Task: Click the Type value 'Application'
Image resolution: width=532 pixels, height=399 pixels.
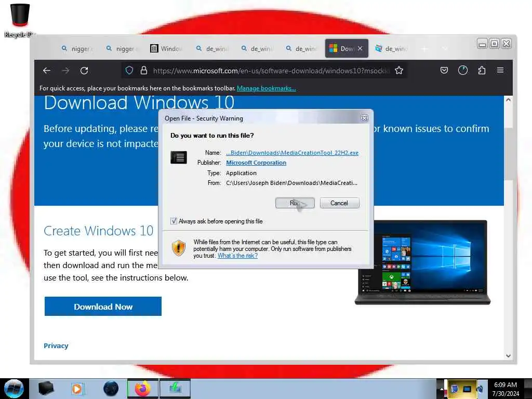Action: point(241,173)
